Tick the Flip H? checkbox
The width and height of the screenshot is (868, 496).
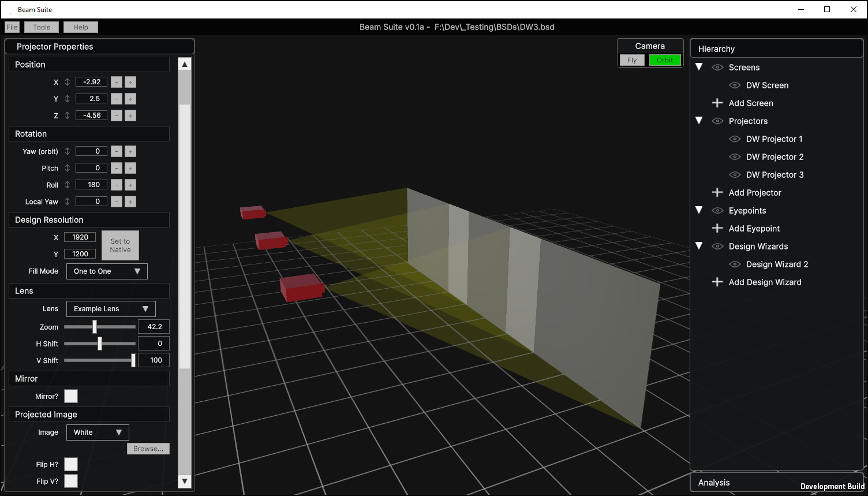pyautogui.click(x=71, y=464)
